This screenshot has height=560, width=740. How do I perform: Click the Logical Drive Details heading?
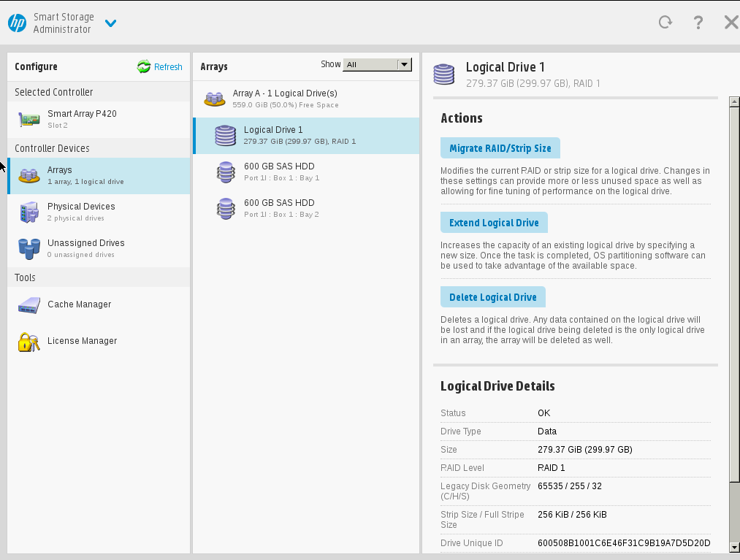(497, 386)
